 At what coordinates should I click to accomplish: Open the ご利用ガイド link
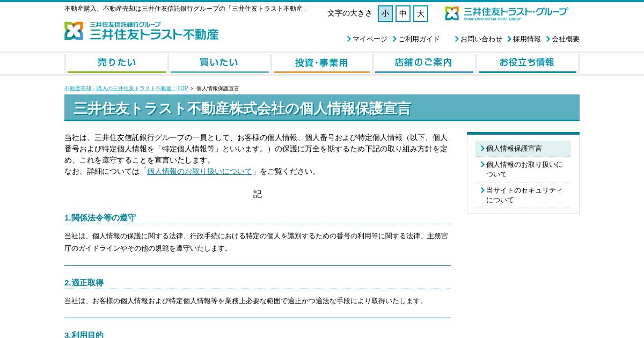point(416,39)
